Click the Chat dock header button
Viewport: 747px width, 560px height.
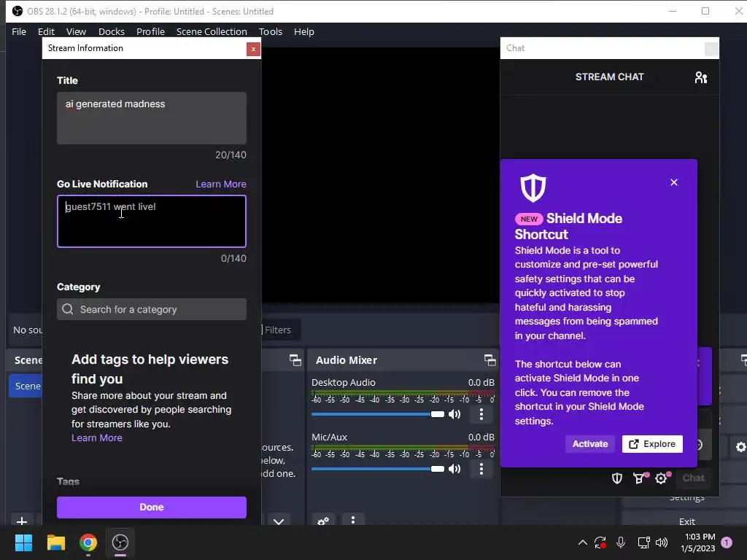pyautogui.click(x=711, y=49)
